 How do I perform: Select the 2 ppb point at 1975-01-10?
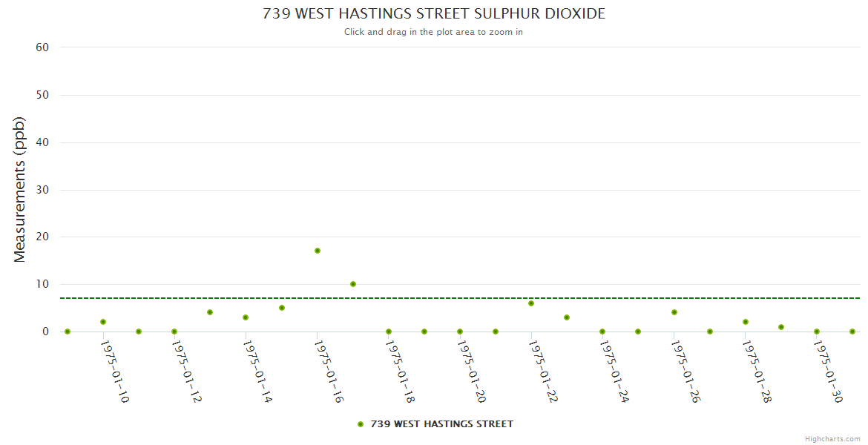[x=103, y=322]
